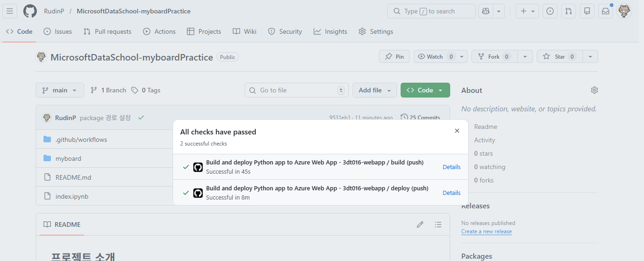Open the RudinP commit author link
644x261 pixels.
[65, 118]
